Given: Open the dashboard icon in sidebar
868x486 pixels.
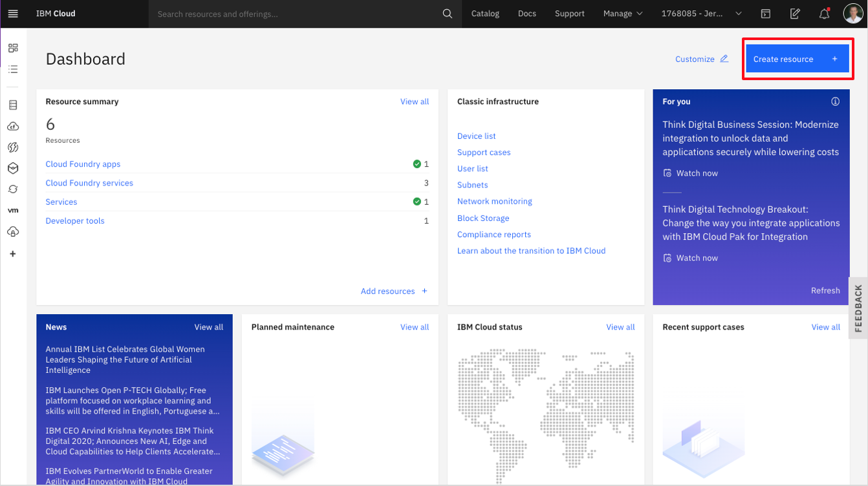Looking at the screenshot, I should pos(13,48).
